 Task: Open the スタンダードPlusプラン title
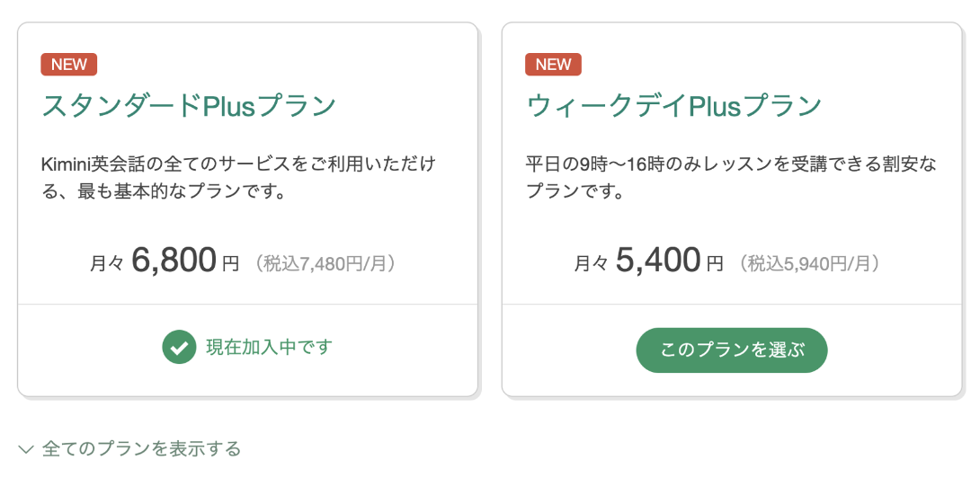189,106
